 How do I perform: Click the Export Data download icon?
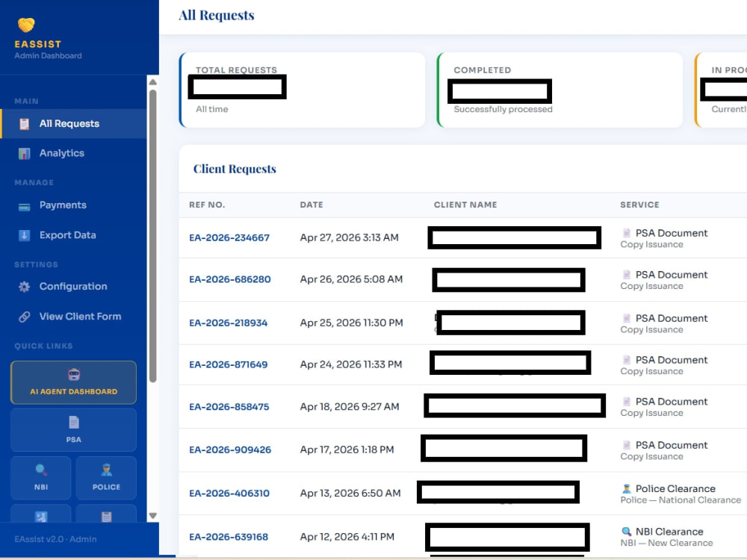click(25, 235)
